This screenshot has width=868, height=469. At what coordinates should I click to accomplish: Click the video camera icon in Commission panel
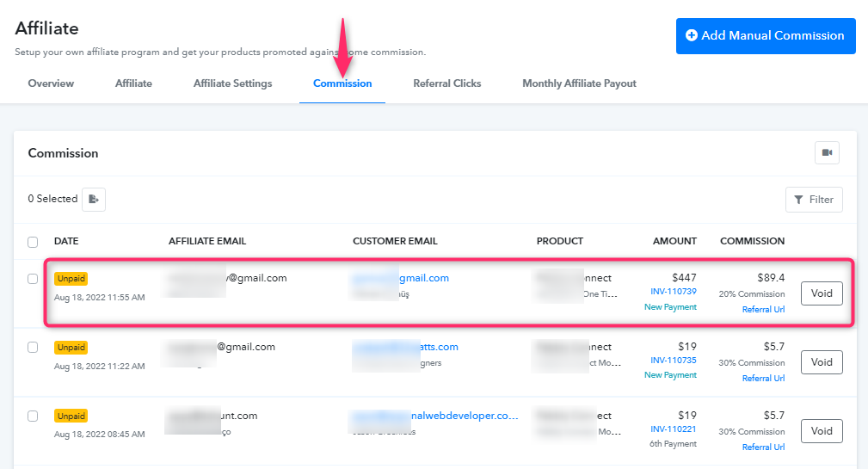click(x=827, y=153)
